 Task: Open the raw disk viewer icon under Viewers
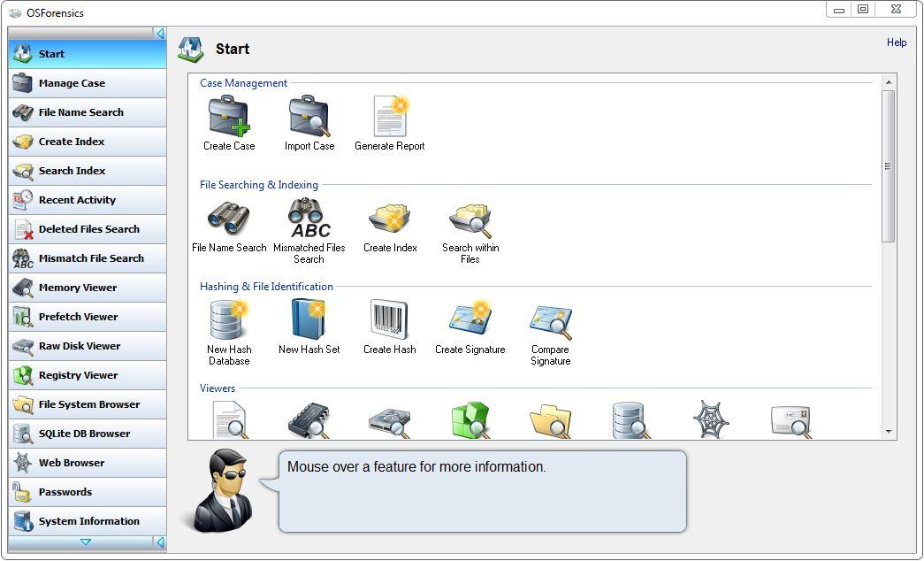389,422
